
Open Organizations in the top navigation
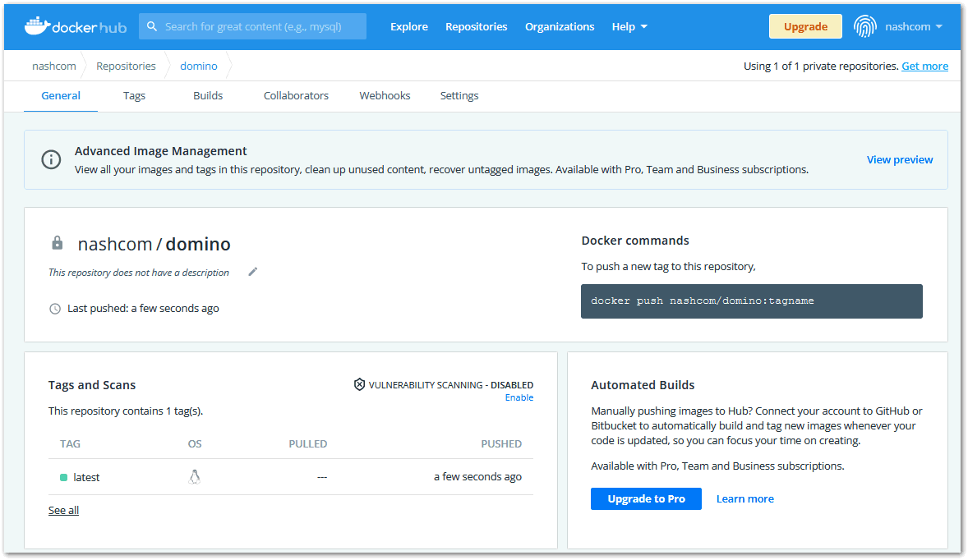tap(560, 26)
